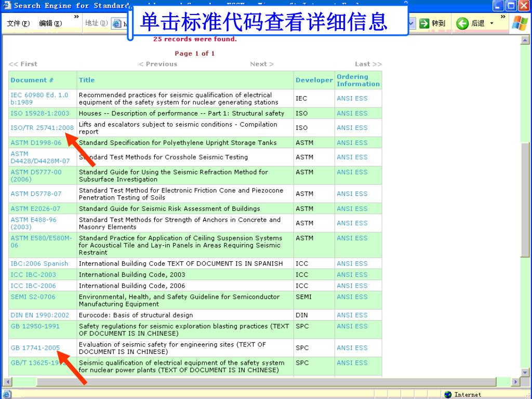Sort by the Title column header
The width and height of the screenshot is (532, 399).
click(87, 80)
